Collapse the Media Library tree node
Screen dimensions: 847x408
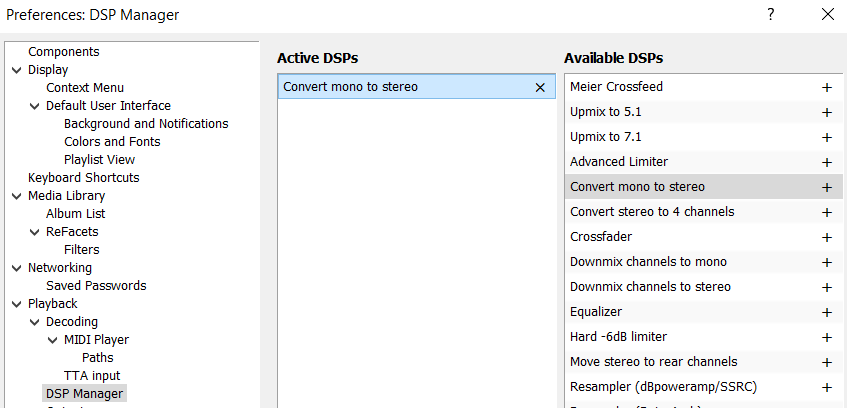click(x=16, y=196)
